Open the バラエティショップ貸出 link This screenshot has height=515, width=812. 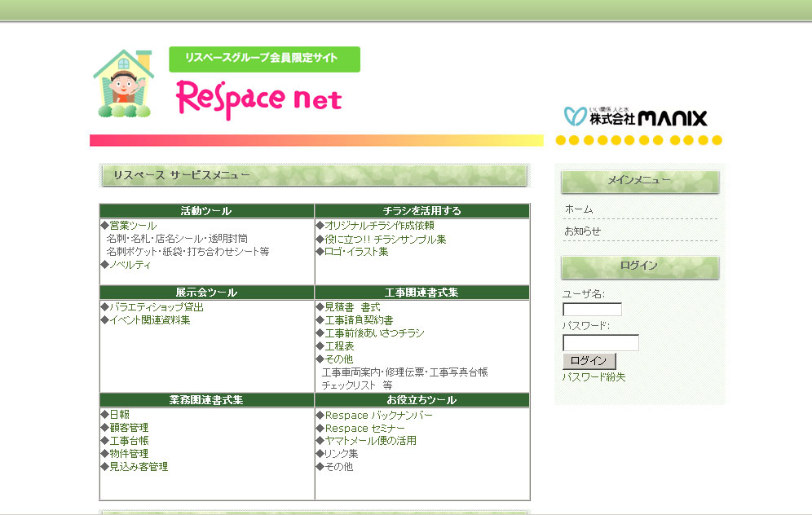pyautogui.click(x=157, y=307)
